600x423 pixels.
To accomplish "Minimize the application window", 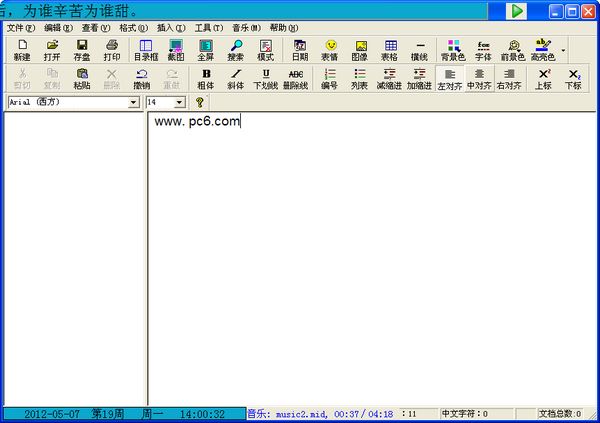I will pyautogui.click(x=556, y=11).
